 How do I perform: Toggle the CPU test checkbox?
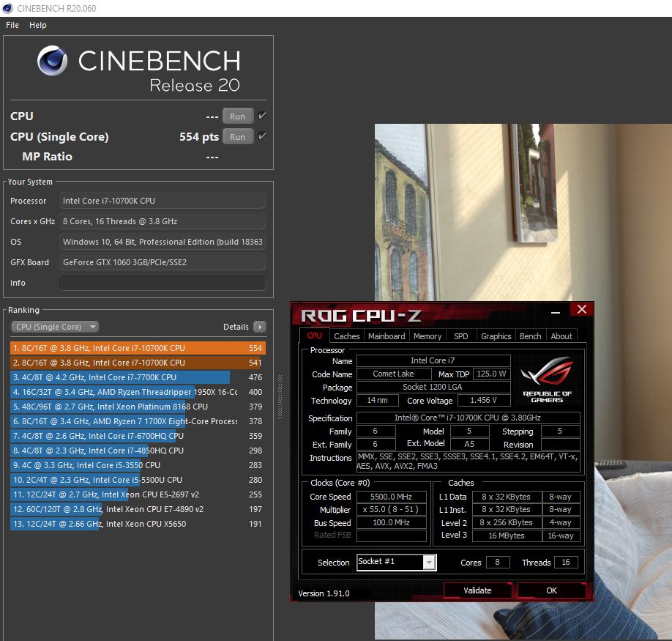coord(263,116)
